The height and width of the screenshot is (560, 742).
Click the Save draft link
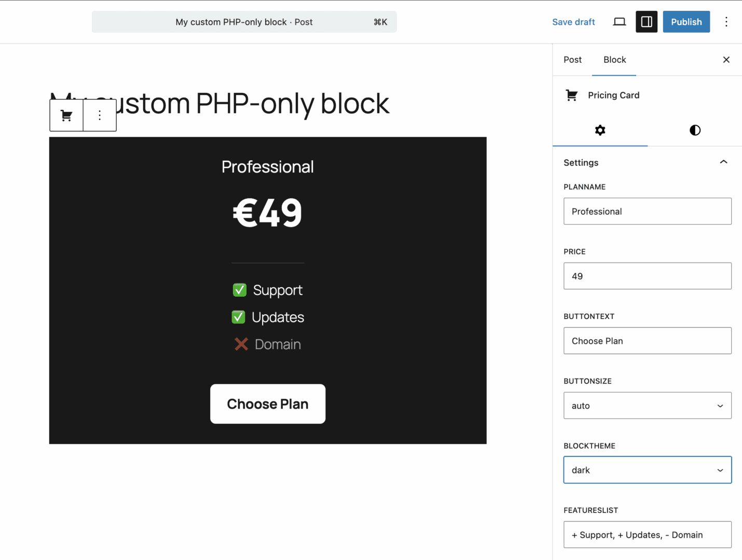click(x=573, y=22)
